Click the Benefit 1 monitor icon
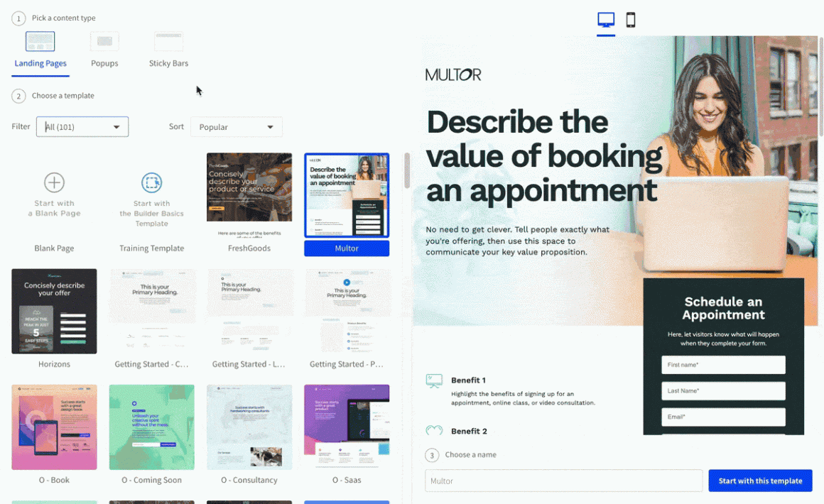This screenshot has height=504, width=824. click(434, 381)
